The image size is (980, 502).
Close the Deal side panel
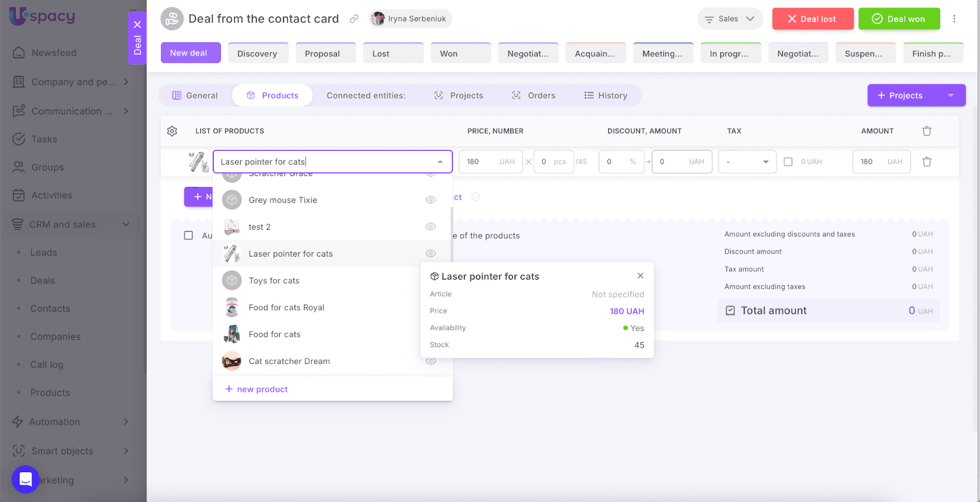[137, 25]
